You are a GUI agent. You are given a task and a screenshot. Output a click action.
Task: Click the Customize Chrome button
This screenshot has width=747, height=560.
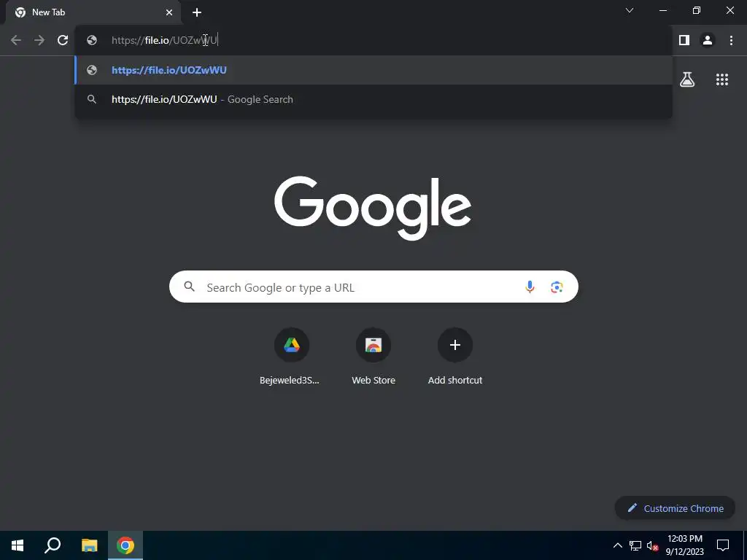point(675,508)
